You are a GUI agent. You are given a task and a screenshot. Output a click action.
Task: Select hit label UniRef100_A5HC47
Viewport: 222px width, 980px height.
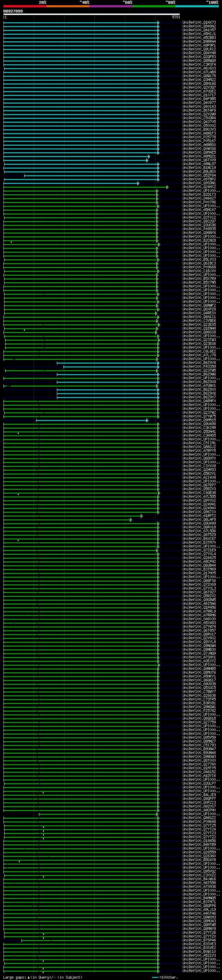pyautogui.click(x=199, y=210)
